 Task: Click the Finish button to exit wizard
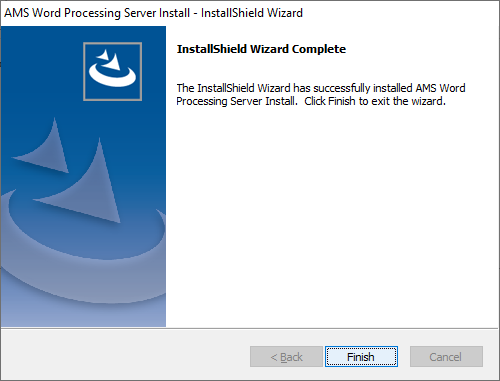coord(361,357)
